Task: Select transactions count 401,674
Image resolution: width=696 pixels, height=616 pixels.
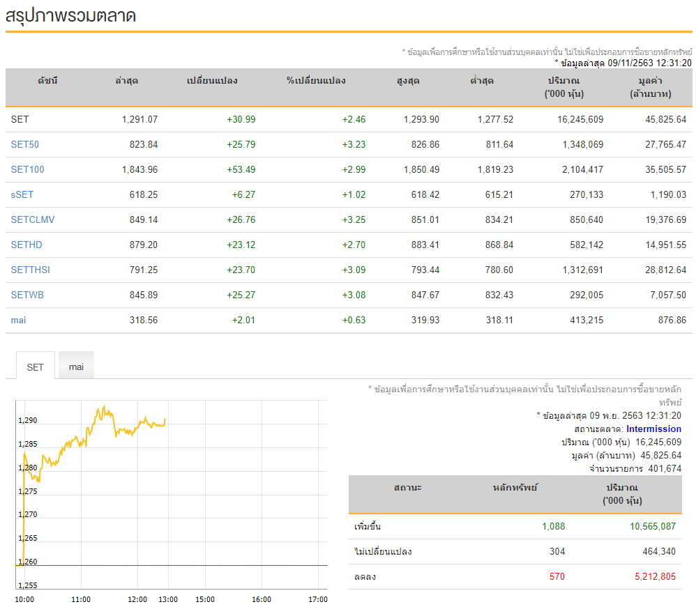Action: tap(665, 468)
